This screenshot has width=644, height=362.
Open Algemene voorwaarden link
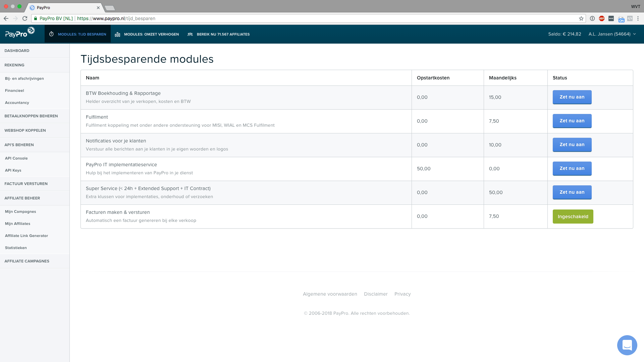tap(330, 294)
